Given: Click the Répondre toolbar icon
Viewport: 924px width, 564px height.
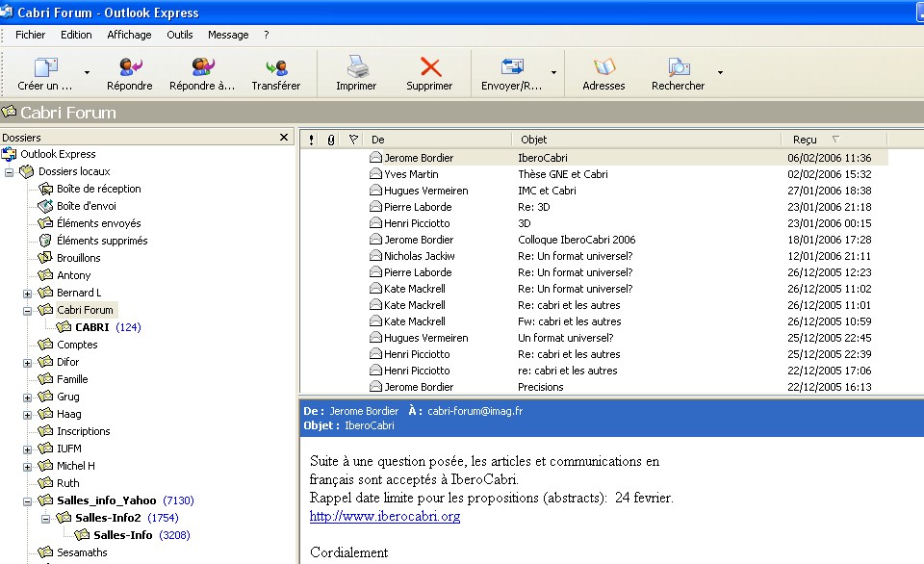Looking at the screenshot, I should [x=130, y=66].
